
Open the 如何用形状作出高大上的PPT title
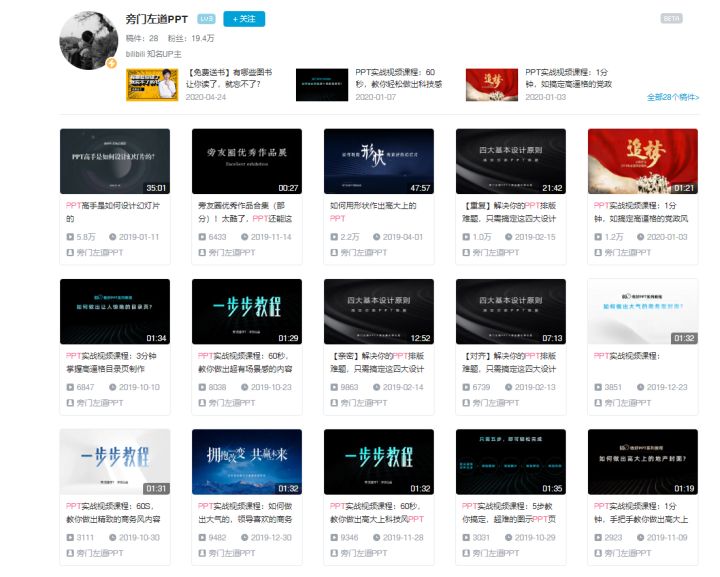(x=373, y=212)
